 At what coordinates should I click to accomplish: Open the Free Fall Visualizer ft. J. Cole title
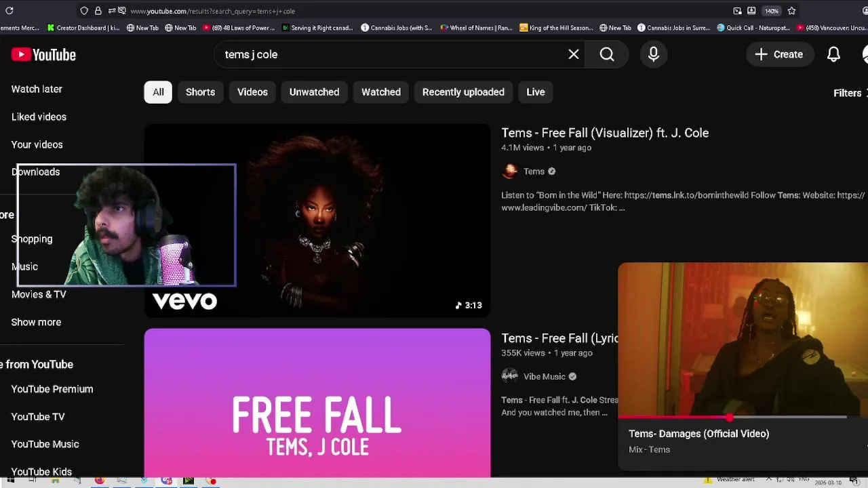pos(605,133)
